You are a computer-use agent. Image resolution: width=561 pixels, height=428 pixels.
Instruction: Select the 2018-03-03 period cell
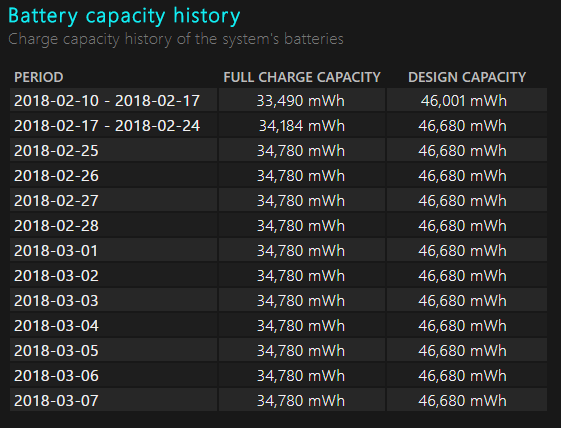113,300
